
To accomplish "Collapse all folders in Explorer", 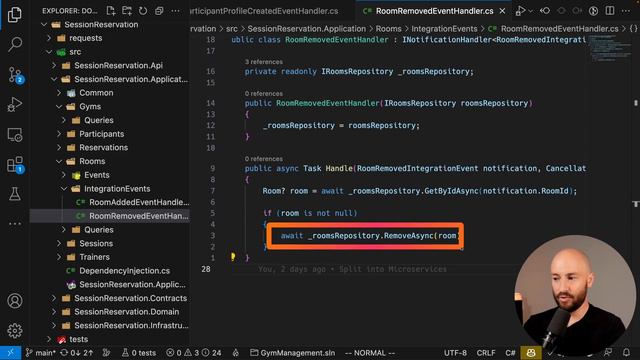I will tap(159, 11).
